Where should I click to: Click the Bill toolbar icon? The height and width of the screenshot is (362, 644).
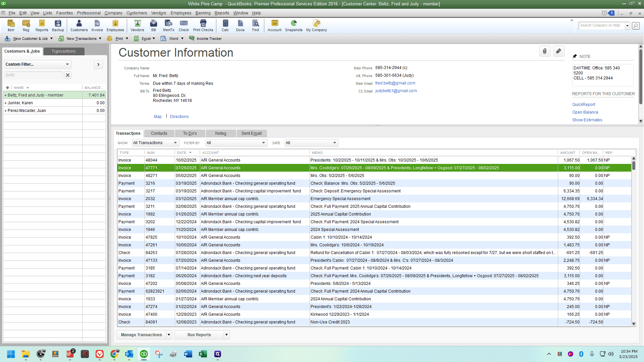(154, 25)
